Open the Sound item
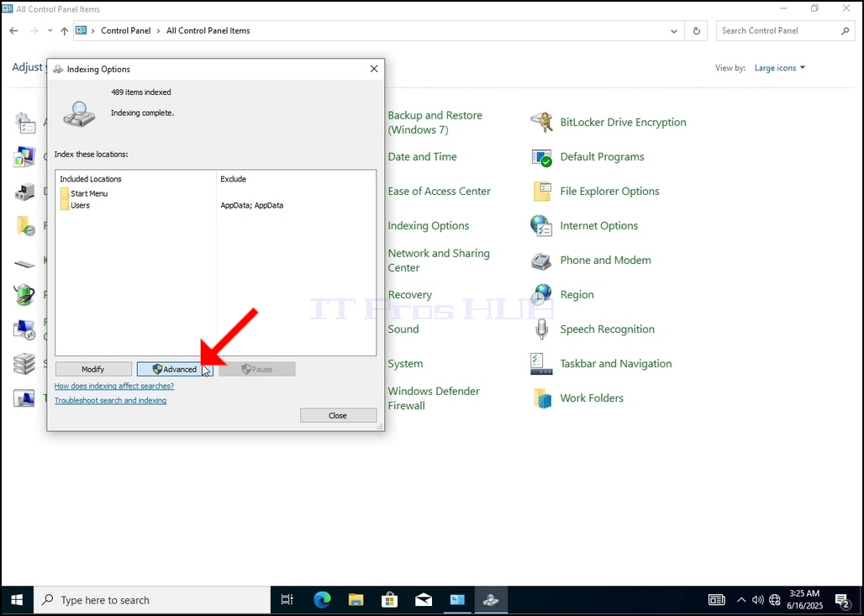The height and width of the screenshot is (616, 864). (403, 329)
